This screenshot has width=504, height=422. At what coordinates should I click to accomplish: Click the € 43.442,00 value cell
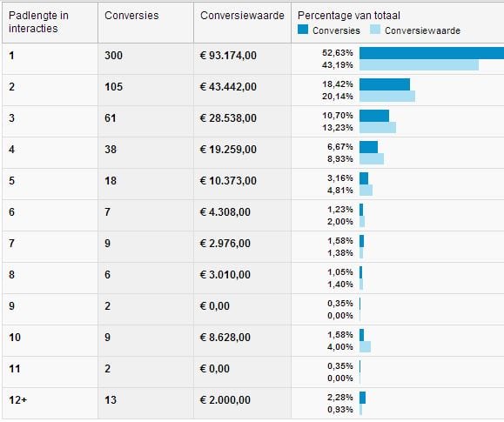[x=228, y=87]
